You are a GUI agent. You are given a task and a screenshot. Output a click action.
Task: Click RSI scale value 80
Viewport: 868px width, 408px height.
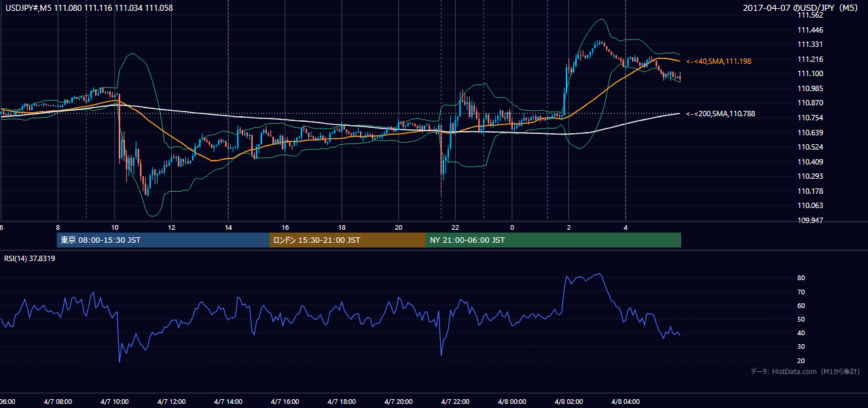[x=801, y=278]
